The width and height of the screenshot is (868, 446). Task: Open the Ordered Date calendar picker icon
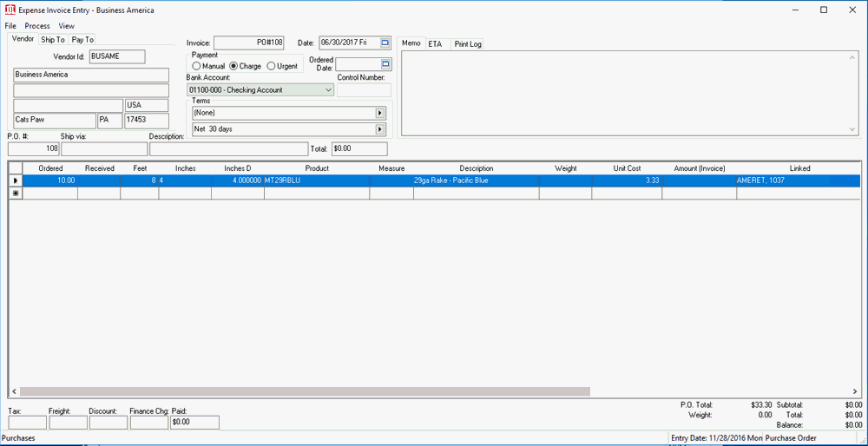click(386, 64)
